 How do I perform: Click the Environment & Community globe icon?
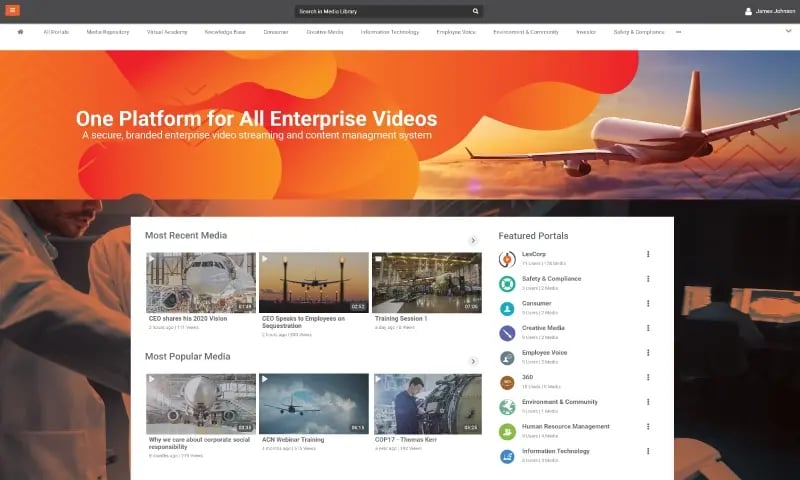click(x=507, y=407)
